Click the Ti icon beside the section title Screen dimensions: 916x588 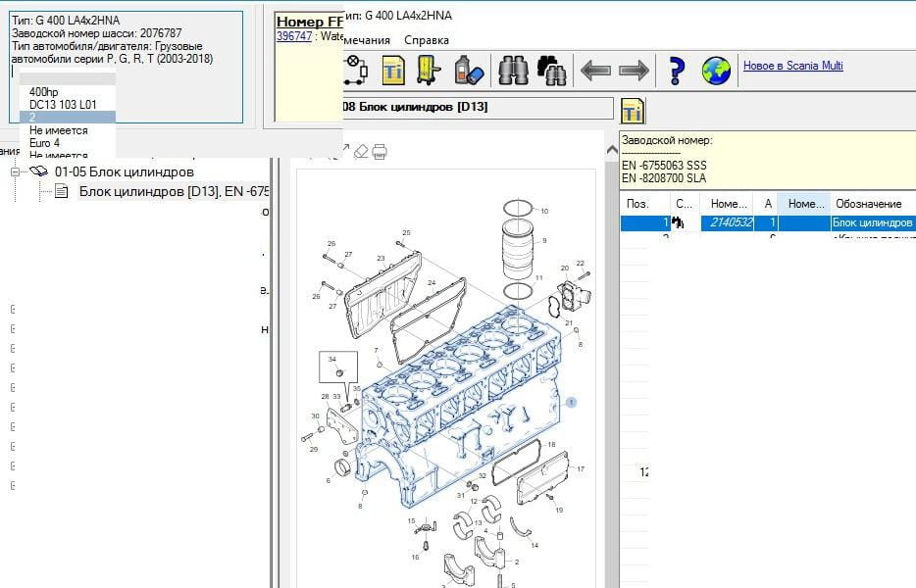point(634,110)
